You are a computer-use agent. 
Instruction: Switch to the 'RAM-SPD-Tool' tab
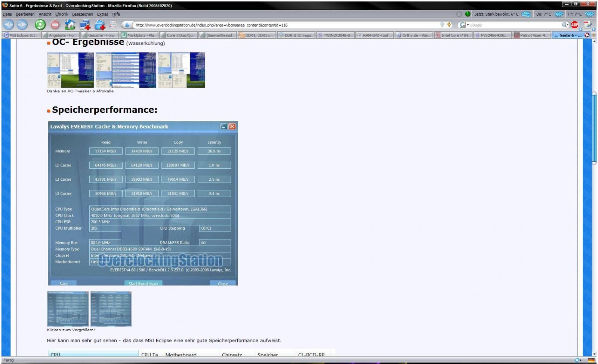click(375, 35)
